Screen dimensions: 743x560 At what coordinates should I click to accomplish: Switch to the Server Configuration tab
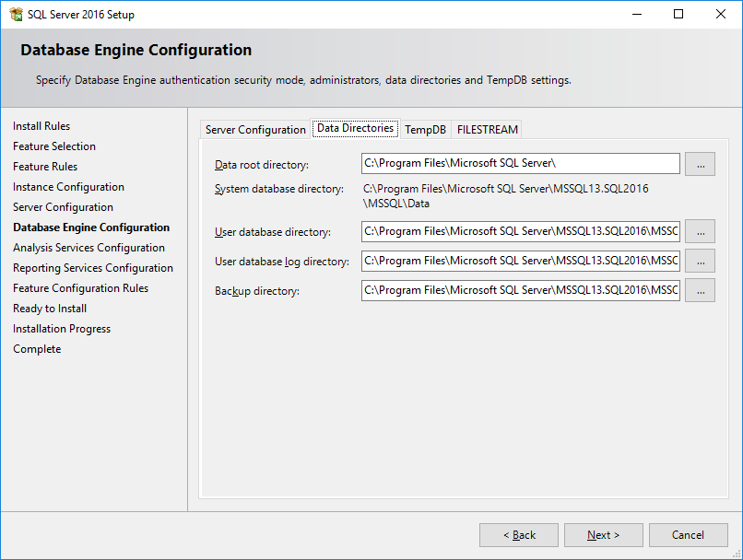click(x=255, y=130)
